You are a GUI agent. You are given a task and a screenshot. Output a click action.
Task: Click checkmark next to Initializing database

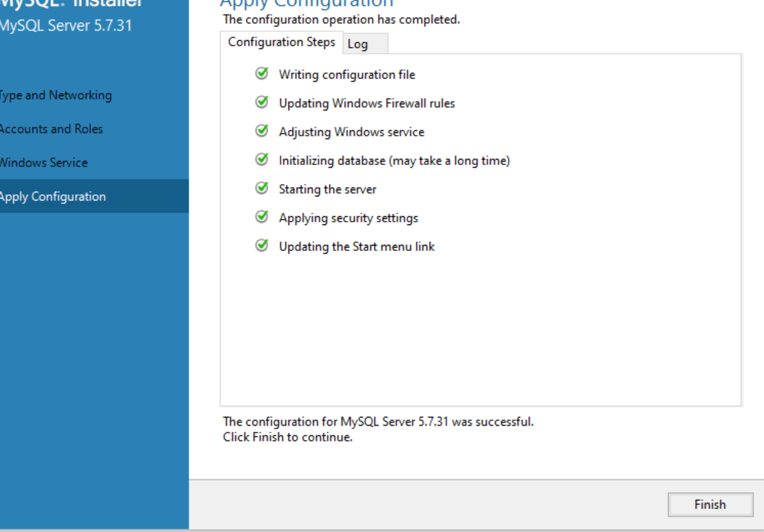262,160
